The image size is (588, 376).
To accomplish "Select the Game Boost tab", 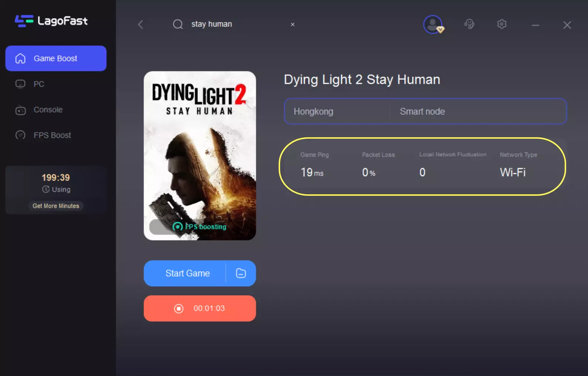I will tap(56, 59).
